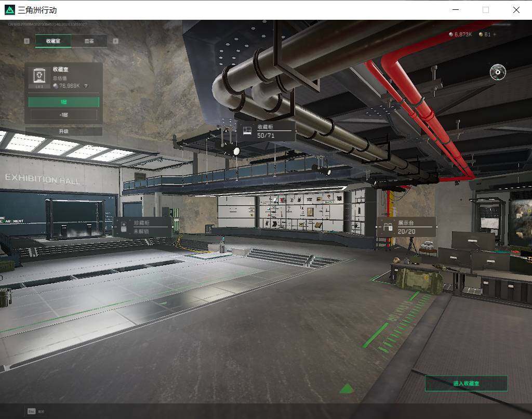The image size is (532, 419).
Task: Click the 进入收藏室 button
Action: (466, 383)
